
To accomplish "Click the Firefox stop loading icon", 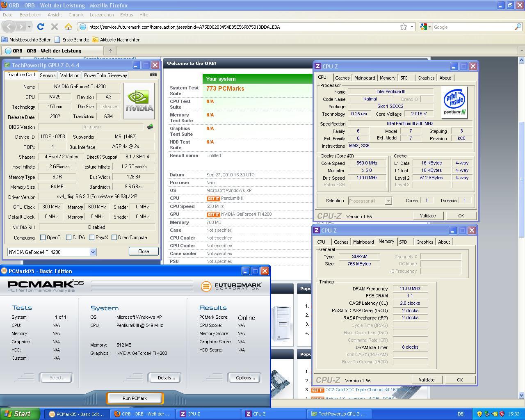I will click(54, 27).
